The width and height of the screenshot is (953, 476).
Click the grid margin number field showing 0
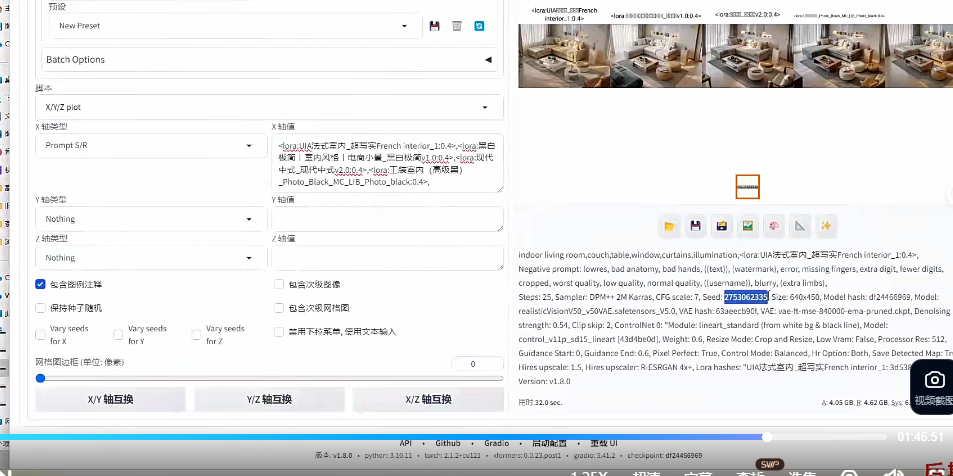pos(477,364)
